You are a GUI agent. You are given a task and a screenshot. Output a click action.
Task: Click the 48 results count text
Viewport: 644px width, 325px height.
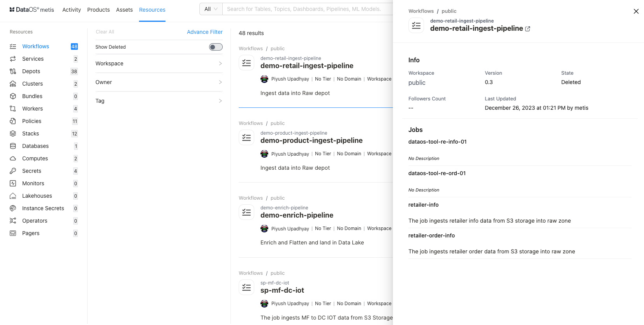[x=251, y=33]
